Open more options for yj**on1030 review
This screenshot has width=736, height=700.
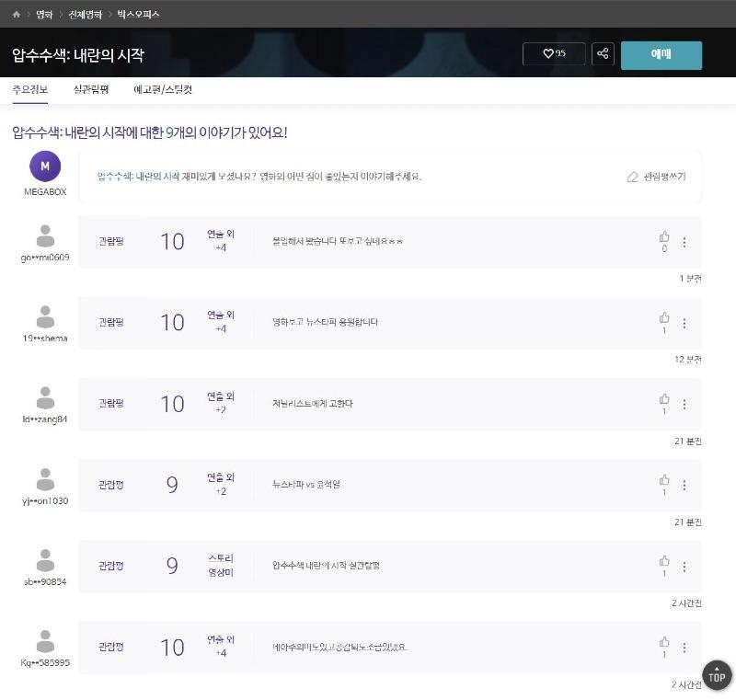[684, 485]
